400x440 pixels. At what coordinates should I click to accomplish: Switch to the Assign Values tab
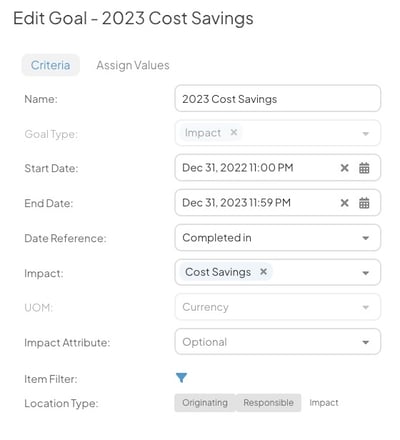(133, 65)
